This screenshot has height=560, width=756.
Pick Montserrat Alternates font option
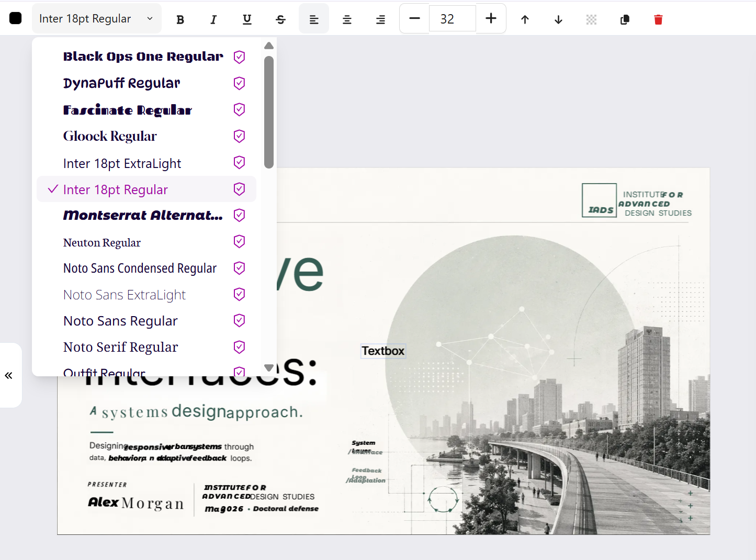click(x=146, y=215)
